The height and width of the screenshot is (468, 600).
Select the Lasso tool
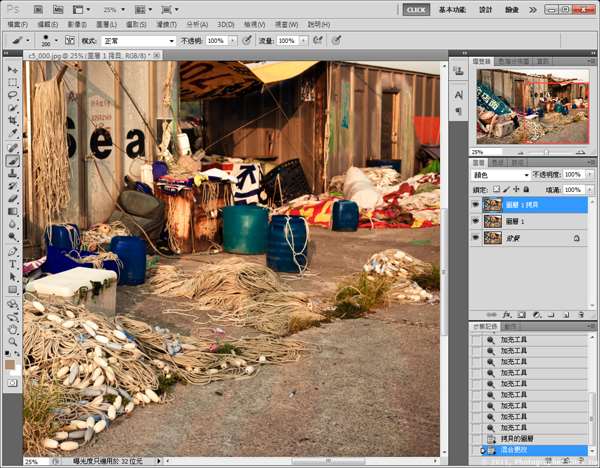[x=13, y=95]
